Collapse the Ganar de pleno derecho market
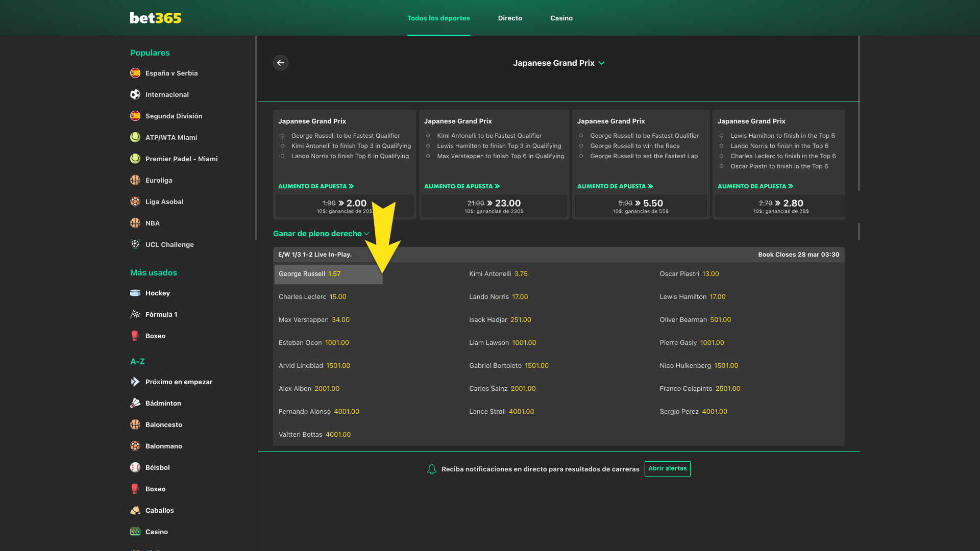 pos(321,234)
